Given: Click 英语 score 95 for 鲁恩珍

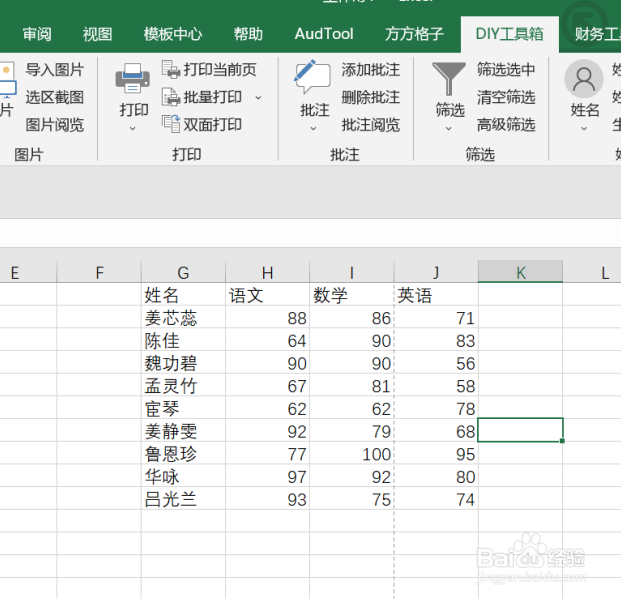Looking at the screenshot, I should 436,453.
